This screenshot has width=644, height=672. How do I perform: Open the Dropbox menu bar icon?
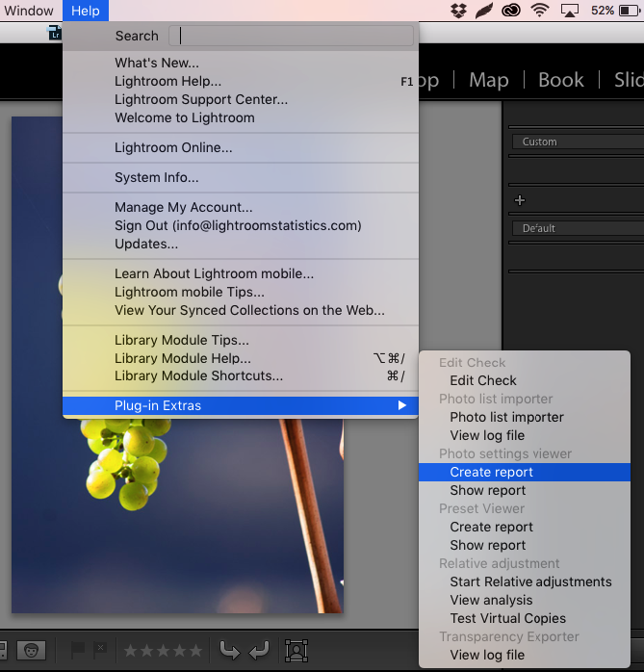(x=458, y=11)
